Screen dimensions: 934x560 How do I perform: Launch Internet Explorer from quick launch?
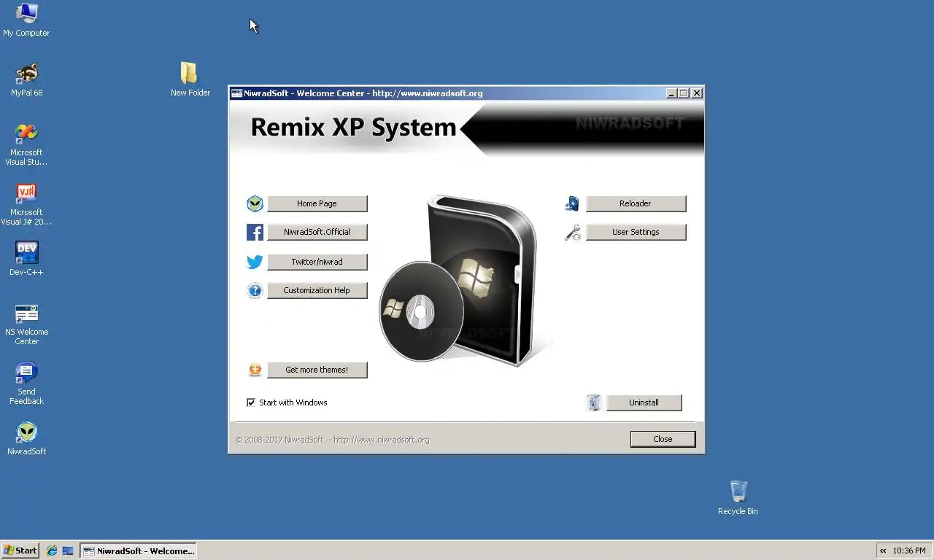pyautogui.click(x=52, y=551)
